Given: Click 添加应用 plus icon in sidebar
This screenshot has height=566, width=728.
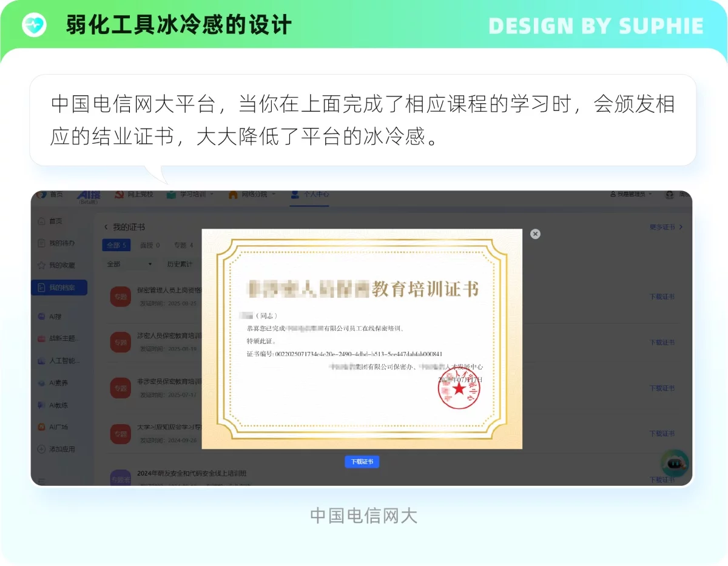Looking at the screenshot, I should click(41, 450).
